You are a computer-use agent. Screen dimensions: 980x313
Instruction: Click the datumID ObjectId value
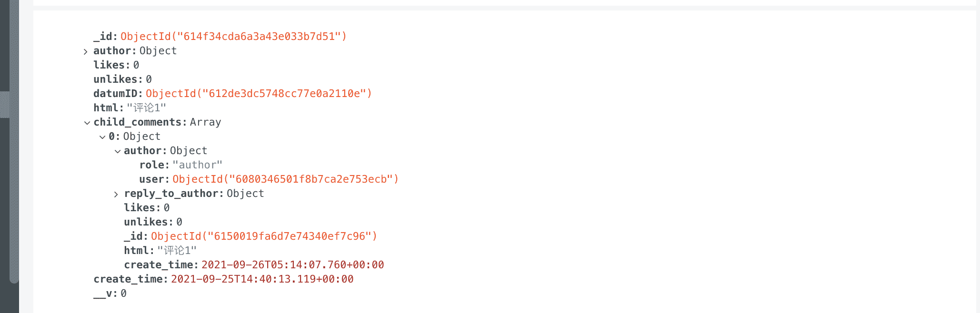[x=259, y=94]
